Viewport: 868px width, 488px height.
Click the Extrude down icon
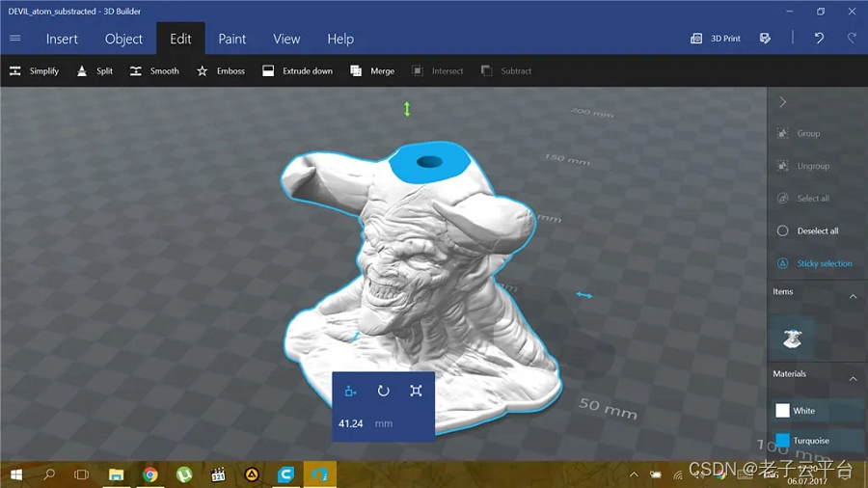click(x=268, y=70)
